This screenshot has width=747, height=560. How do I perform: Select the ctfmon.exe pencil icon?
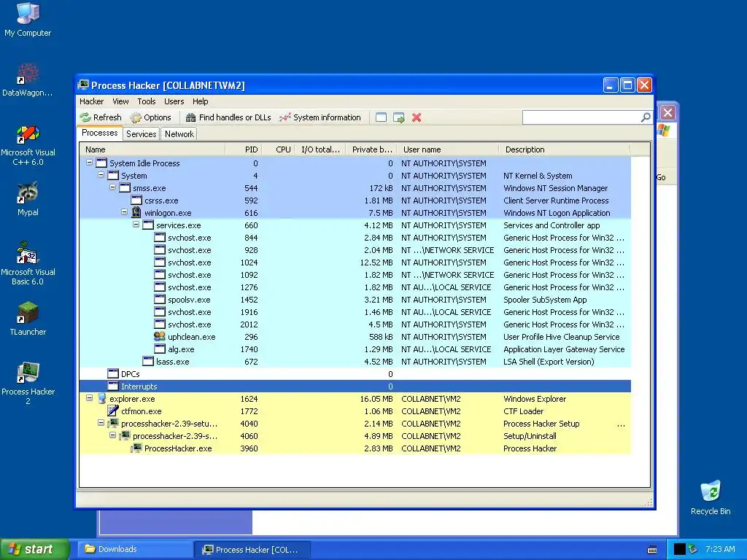(x=113, y=411)
